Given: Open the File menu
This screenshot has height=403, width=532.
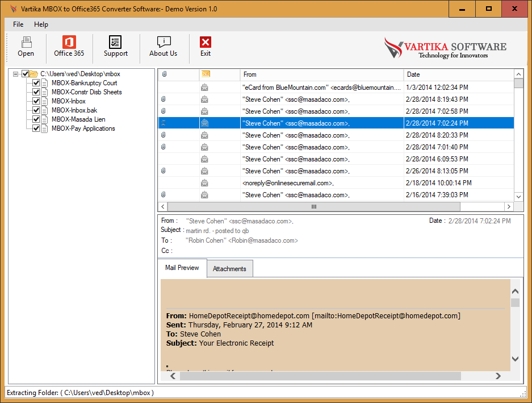Looking at the screenshot, I should tap(18, 24).
